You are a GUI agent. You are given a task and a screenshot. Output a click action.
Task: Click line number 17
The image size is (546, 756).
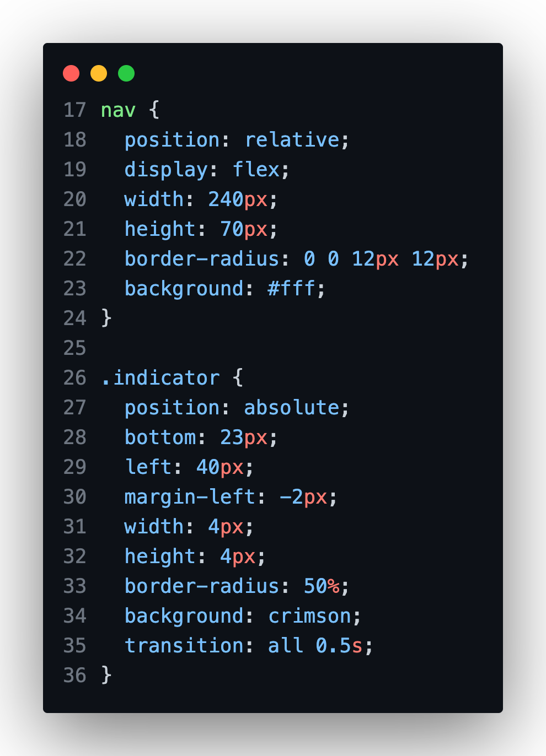(x=75, y=110)
